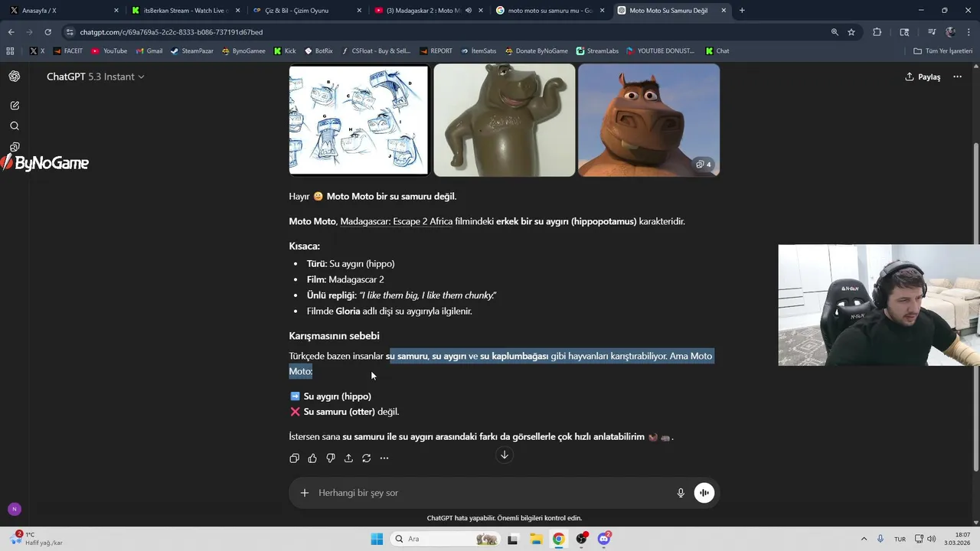
Task: Show hidden system tray icons
Action: point(864,539)
